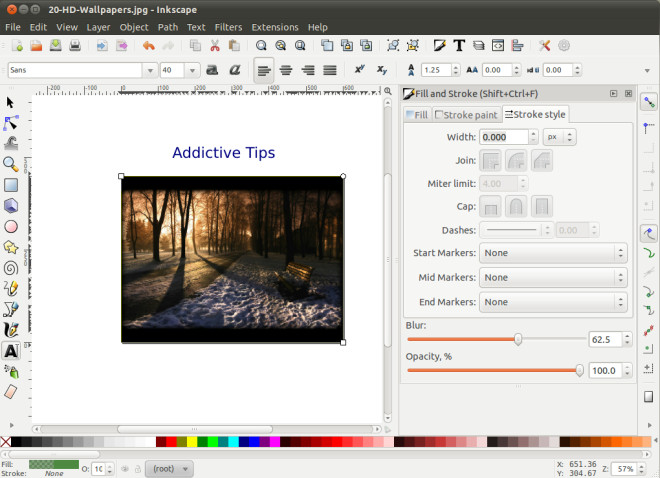Choose the Round join button
Viewport: 660px width, 478px height.
pos(516,160)
